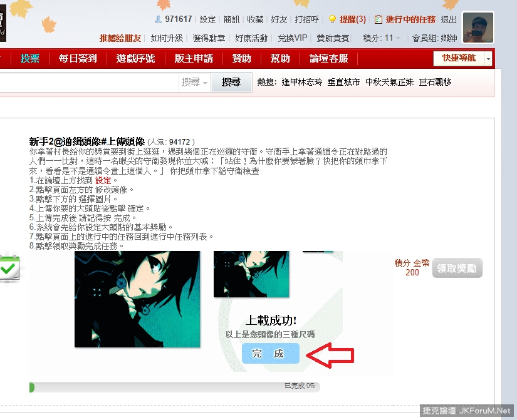Open the 幫助 help menu item
The height and width of the screenshot is (420, 517).
tap(280, 58)
